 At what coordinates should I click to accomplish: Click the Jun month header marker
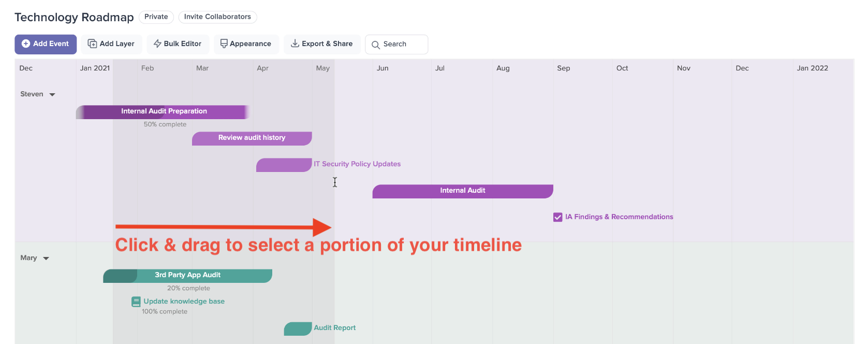[x=382, y=68]
